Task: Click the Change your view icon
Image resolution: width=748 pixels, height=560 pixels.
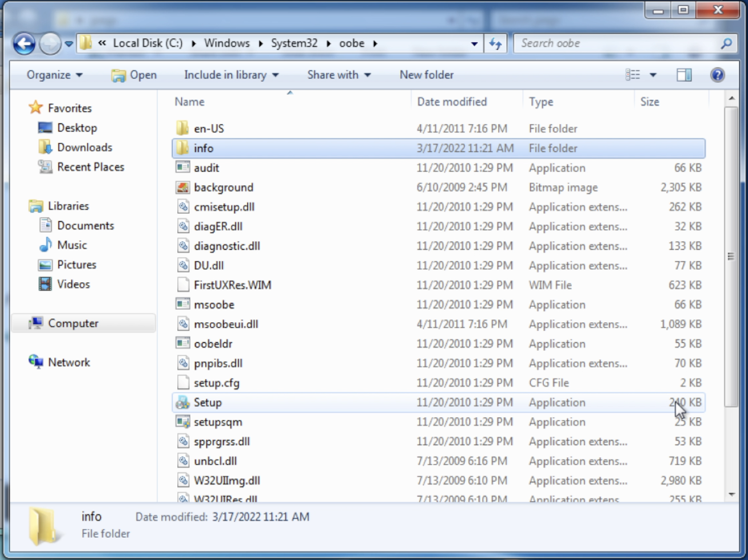Action: pos(633,75)
